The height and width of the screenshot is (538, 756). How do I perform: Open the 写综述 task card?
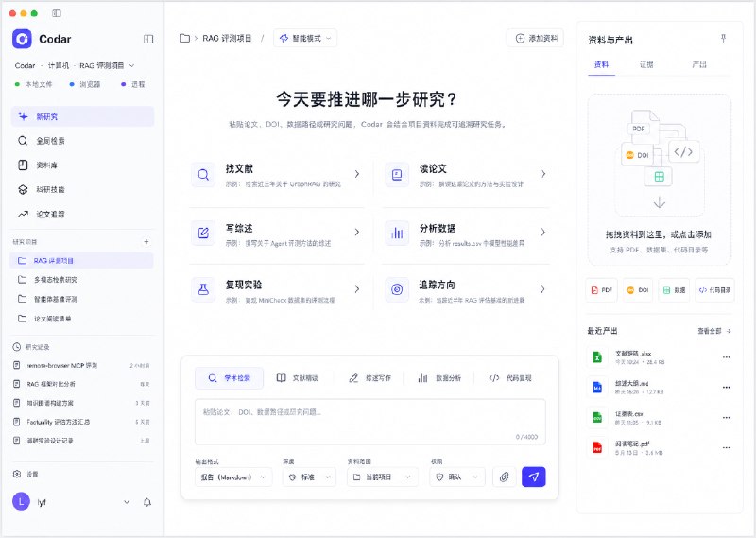tap(276, 234)
